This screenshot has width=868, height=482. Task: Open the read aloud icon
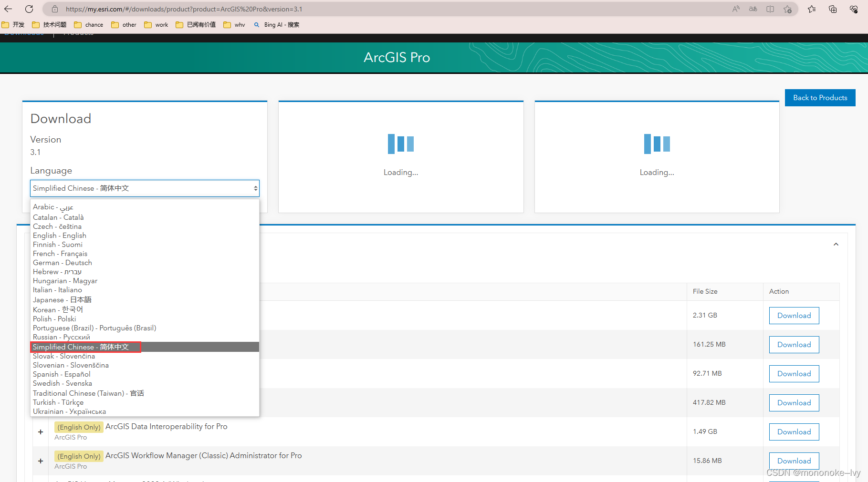[x=736, y=9]
